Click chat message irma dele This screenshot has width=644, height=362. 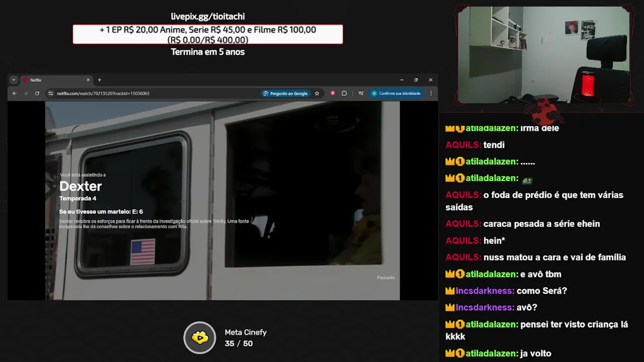click(540, 128)
